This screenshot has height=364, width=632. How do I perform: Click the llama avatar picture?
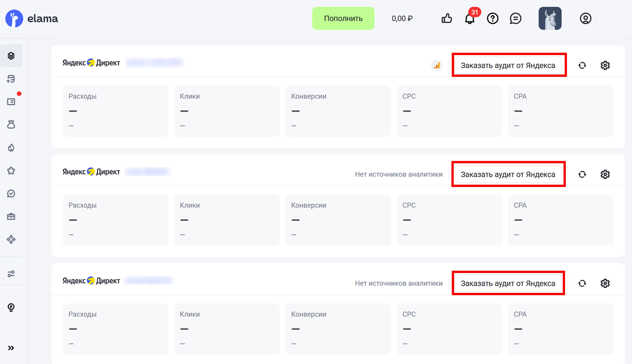click(x=550, y=19)
